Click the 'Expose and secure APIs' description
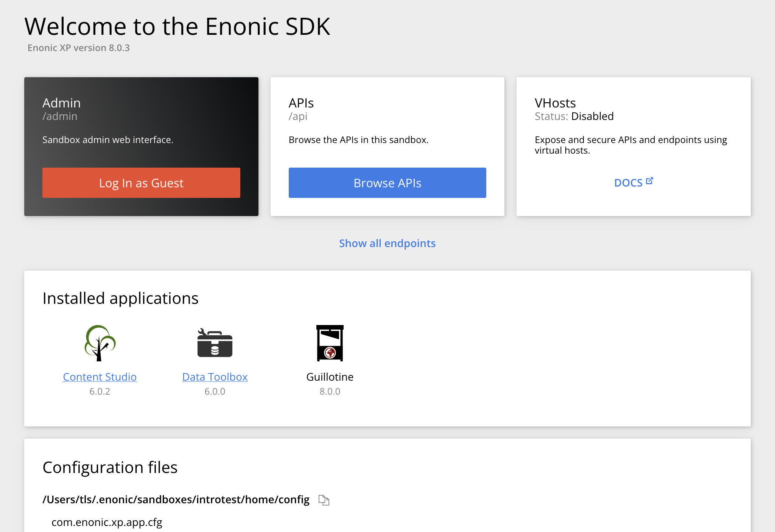The height and width of the screenshot is (532, 775). 631,145
